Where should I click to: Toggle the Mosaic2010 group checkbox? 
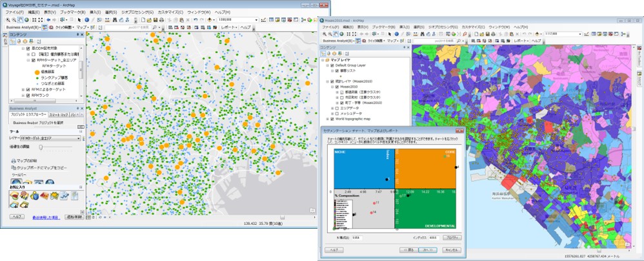337,87
